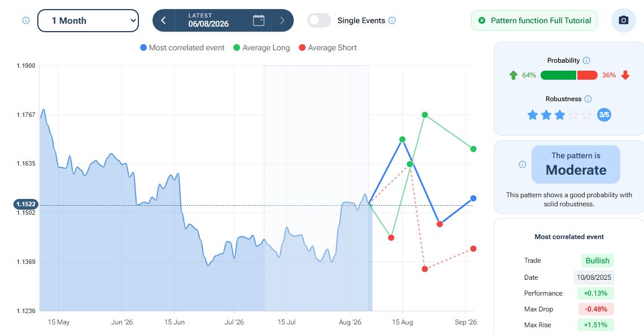Click the 1.1522 current price label
The height and width of the screenshot is (334, 644).
point(26,204)
